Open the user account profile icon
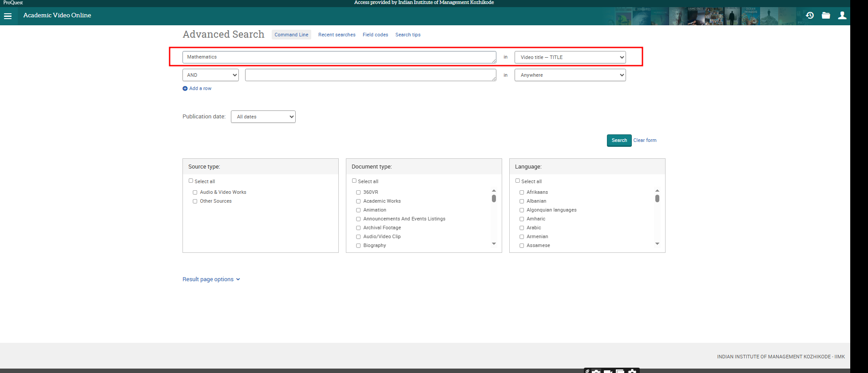Image resolution: width=868 pixels, height=373 pixels. (x=842, y=16)
